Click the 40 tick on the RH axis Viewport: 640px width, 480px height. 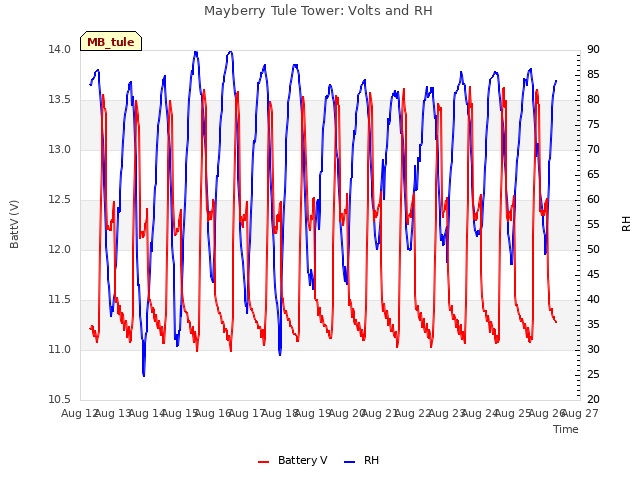tap(593, 300)
